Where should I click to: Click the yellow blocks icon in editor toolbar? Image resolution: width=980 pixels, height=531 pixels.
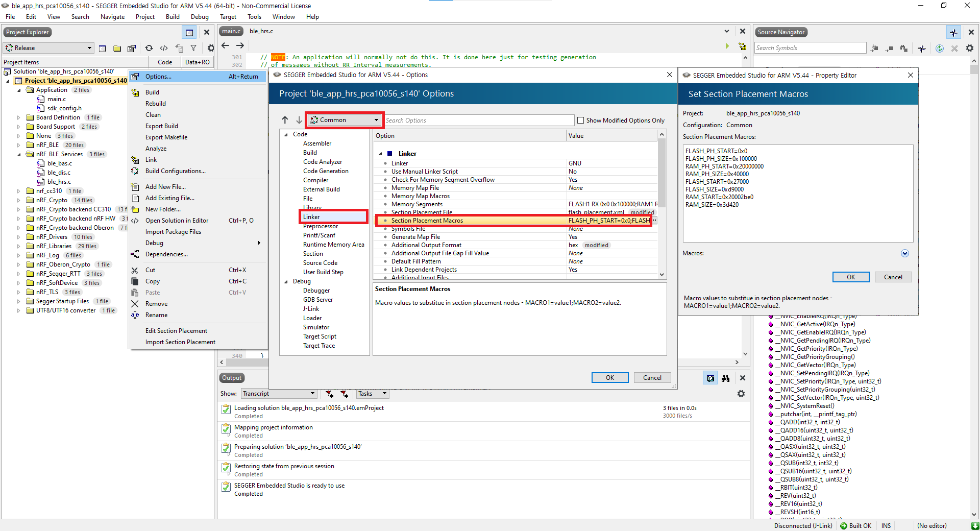tap(743, 46)
